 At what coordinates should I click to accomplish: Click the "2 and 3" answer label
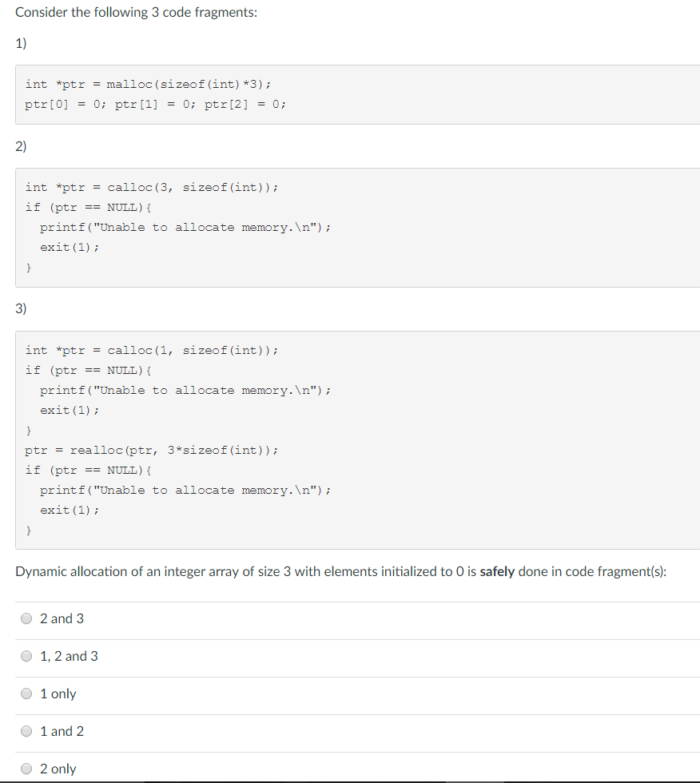[x=60, y=618]
